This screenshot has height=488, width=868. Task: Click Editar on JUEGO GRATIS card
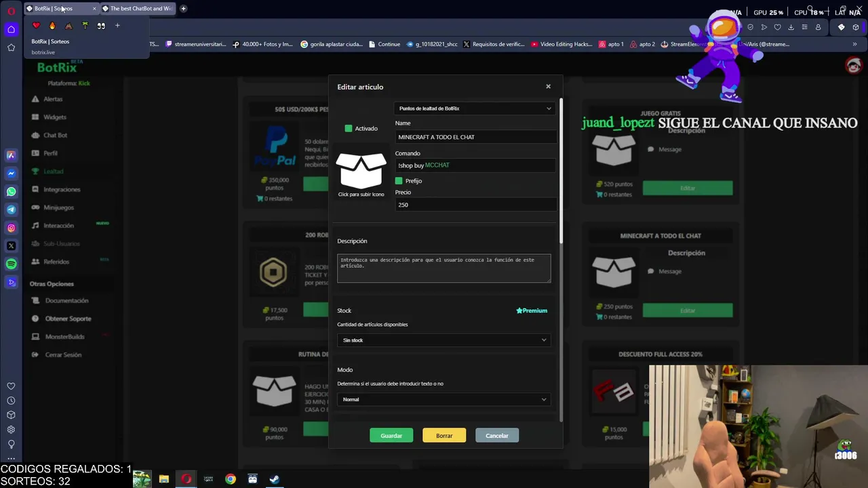(688, 188)
